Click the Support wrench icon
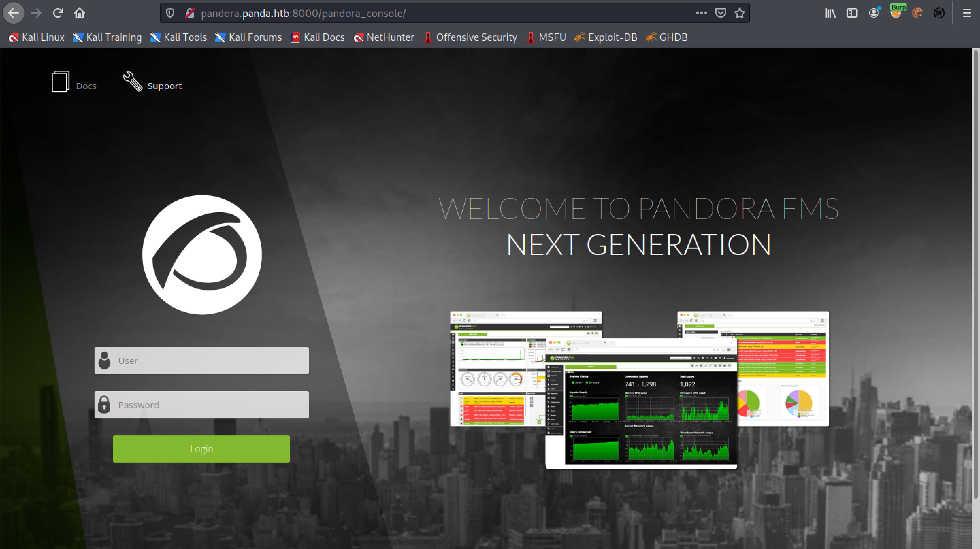980x549 pixels. 133,81
